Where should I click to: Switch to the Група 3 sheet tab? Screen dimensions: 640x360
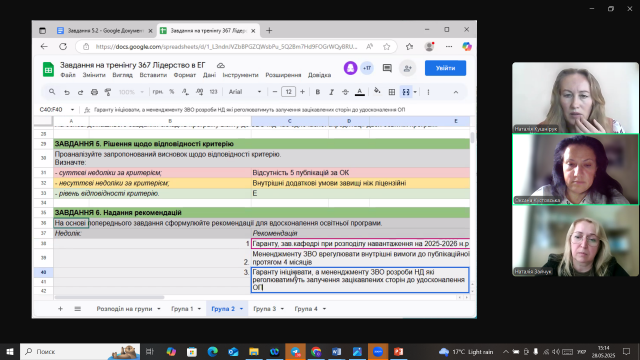(x=264, y=309)
